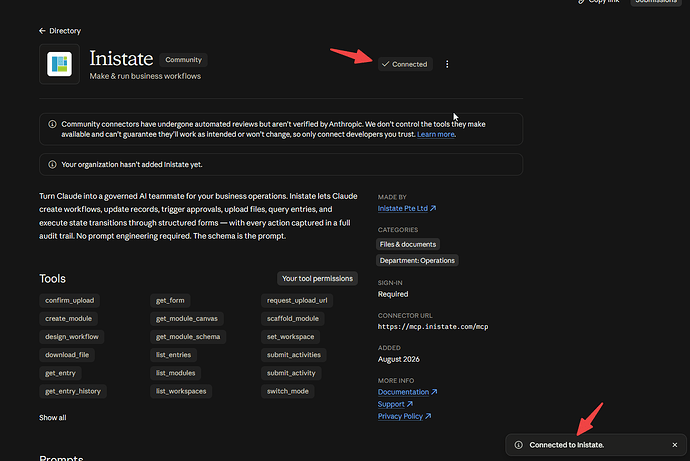690x461 pixels.
Task: Open the three-dot more options menu
Action: point(447,64)
